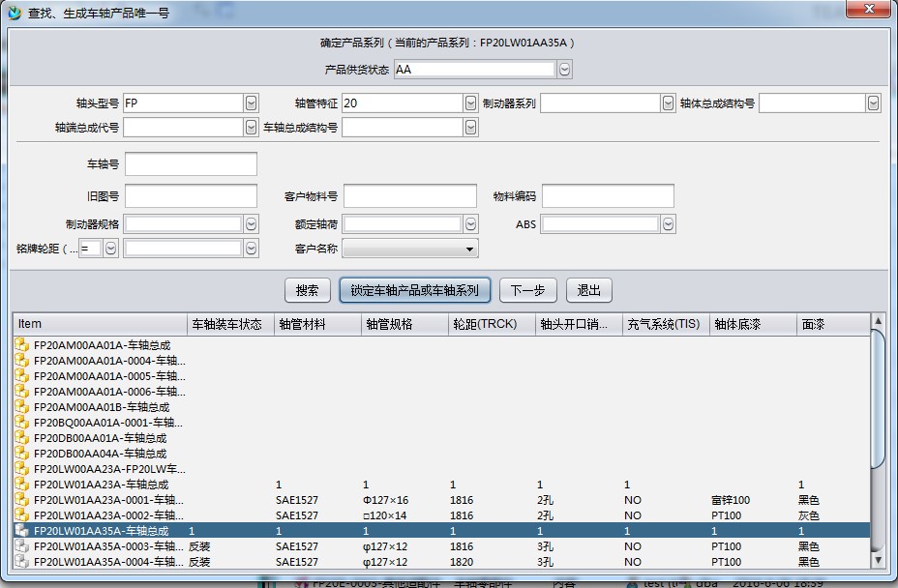The image size is (898, 588).
Task: Click the icon of FP20LW01AA23A-0001 row
Action: [x=22, y=500]
